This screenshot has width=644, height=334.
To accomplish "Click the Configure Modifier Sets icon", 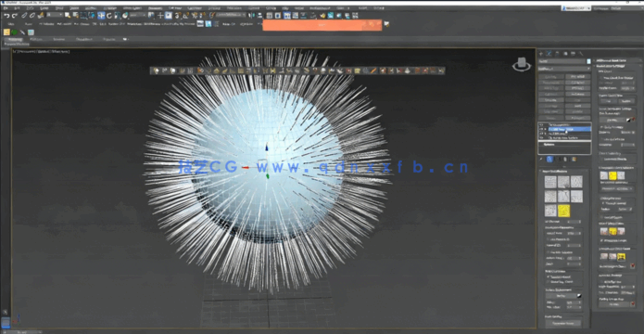I will [x=574, y=160].
